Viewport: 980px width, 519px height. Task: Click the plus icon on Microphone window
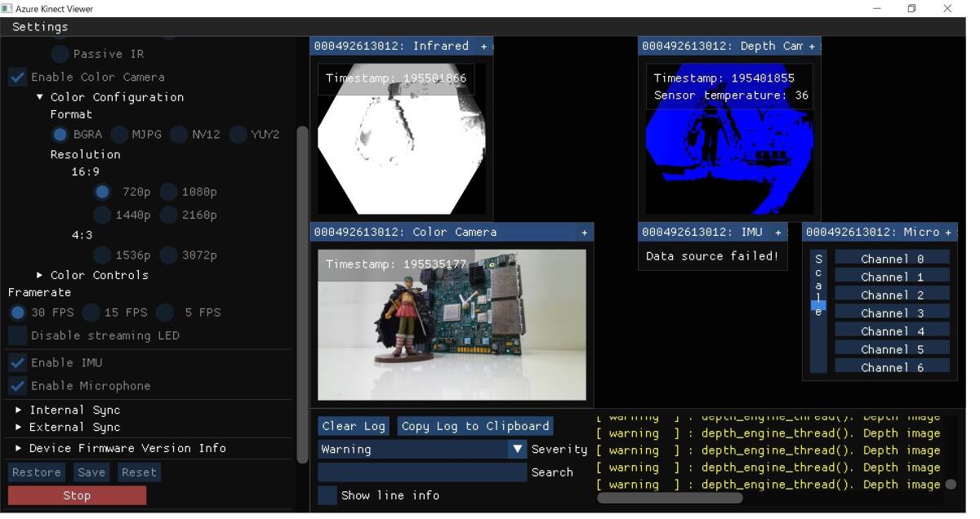pos(948,233)
